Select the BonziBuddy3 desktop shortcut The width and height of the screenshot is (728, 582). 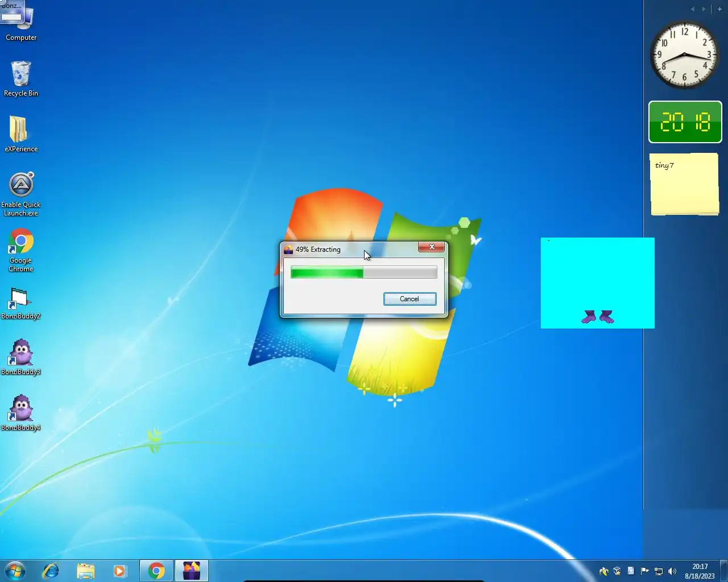pos(21,357)
